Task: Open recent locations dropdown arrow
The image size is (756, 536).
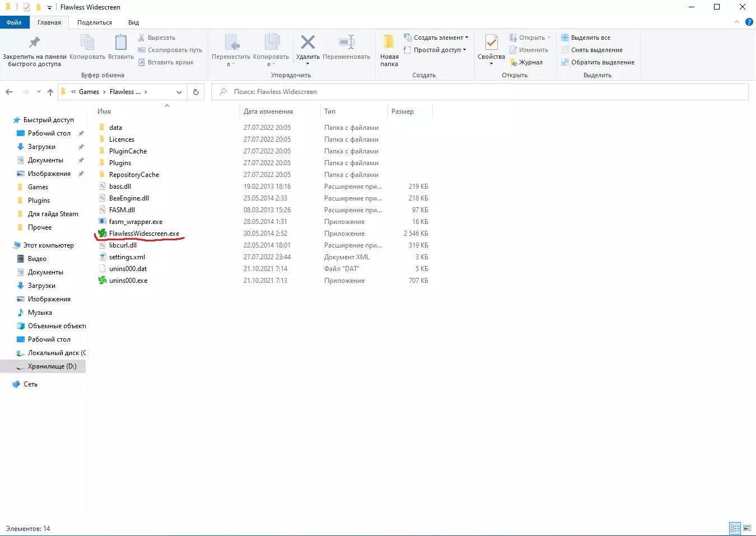Action: [39, 92]
